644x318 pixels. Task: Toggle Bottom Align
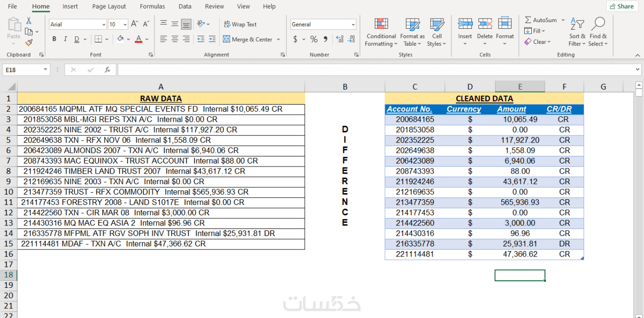(x=186, y=24)
